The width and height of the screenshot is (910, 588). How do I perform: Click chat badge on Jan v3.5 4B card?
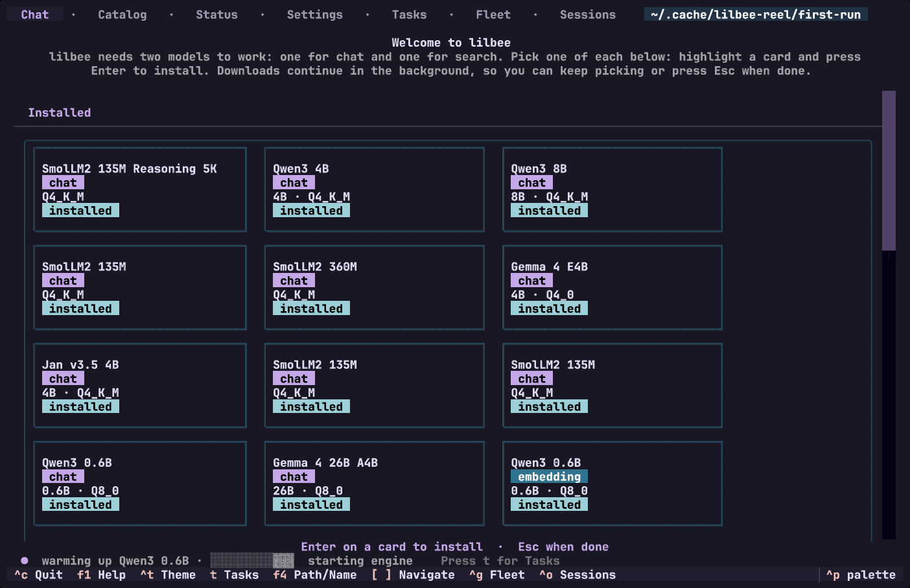click(x=63, y=379)
